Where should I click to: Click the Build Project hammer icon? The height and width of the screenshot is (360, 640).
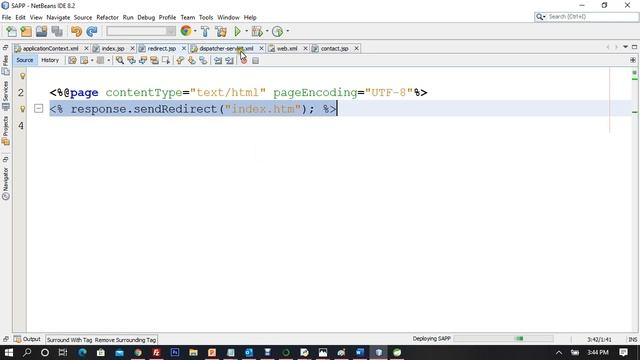(x=205, y=31)
